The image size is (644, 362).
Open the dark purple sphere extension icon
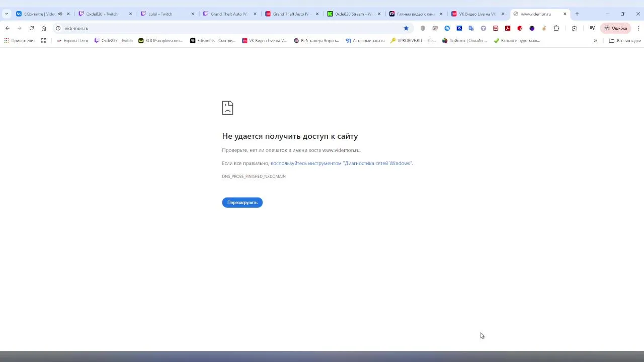[x=532, y=28]
